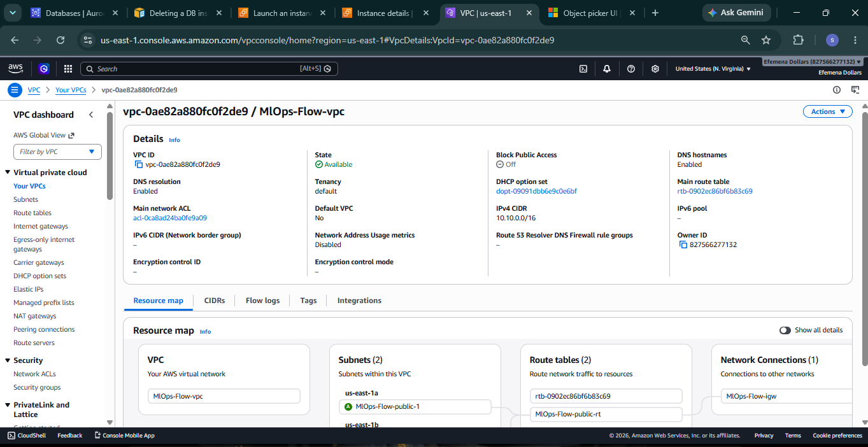Open Security groups in the sidebar

pyautogui.click(x=37, y=387)
